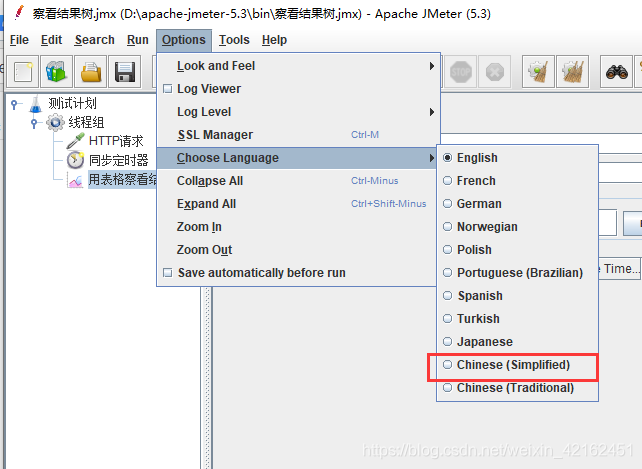
Task: Click the JMeter feather title bar icon
Action: pos(19,13)
